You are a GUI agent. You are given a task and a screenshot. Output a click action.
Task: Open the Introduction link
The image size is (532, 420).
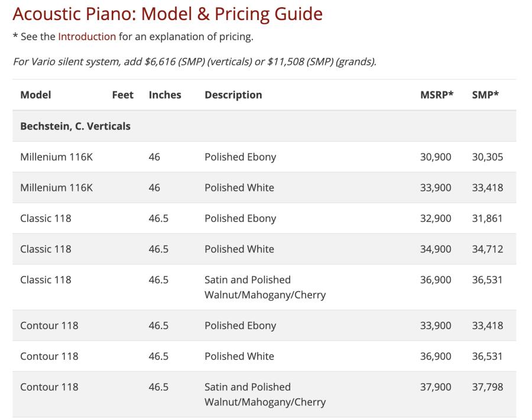point(87,37)
